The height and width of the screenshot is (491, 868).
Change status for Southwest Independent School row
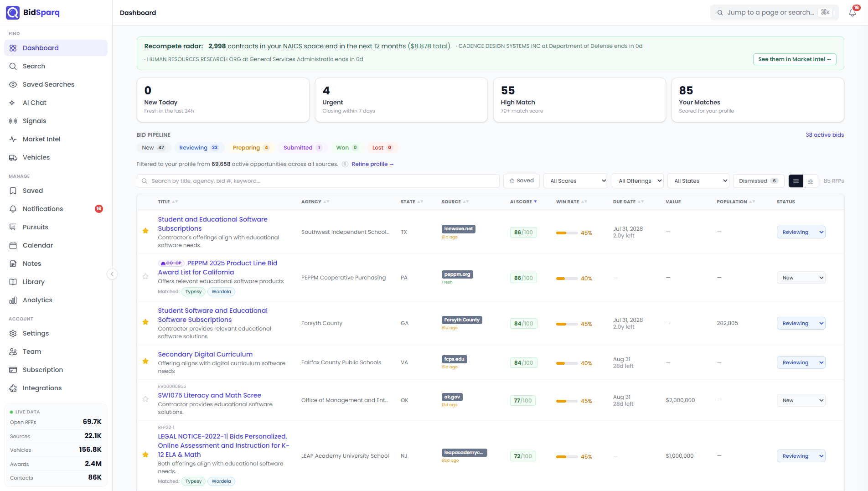click(x=801, y=232)
